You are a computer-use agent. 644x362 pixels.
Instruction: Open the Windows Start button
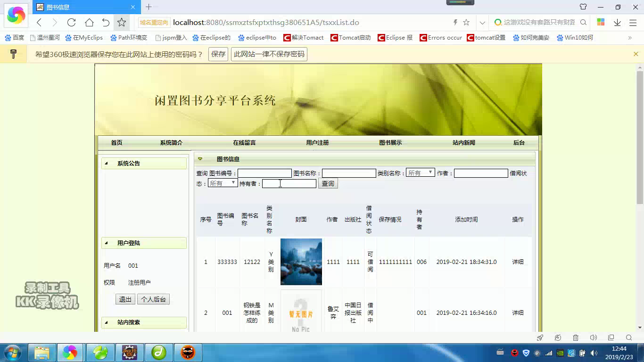click(x=13, y=353)
